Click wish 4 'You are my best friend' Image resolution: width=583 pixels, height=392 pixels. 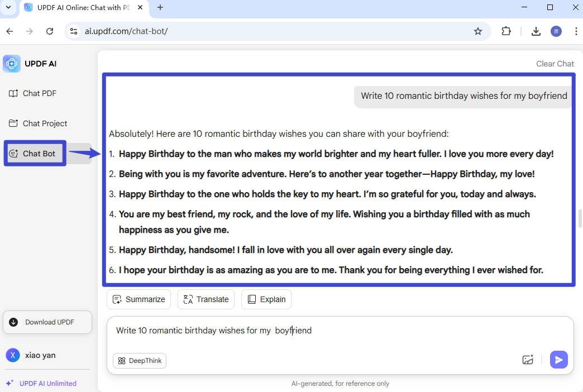click(x=324, y=222)
